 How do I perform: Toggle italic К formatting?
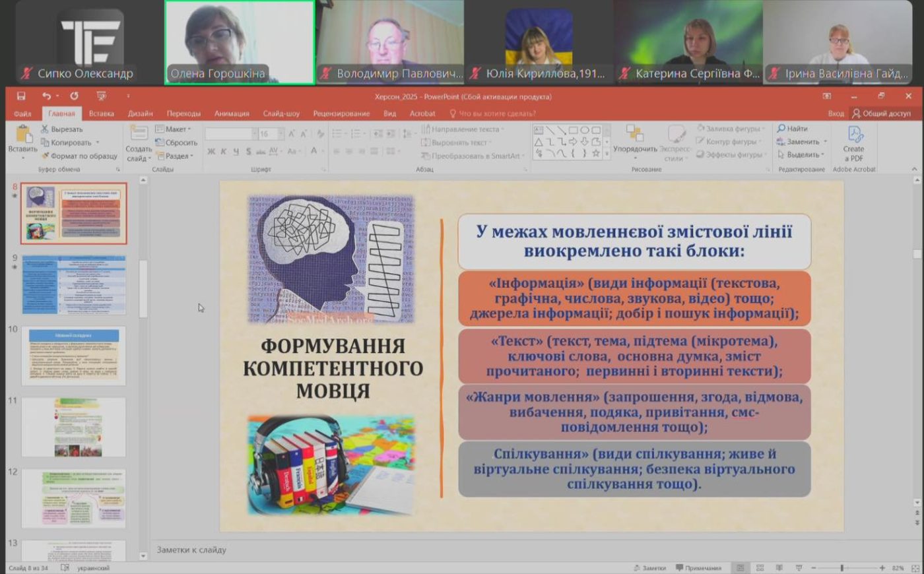[224, 152]
